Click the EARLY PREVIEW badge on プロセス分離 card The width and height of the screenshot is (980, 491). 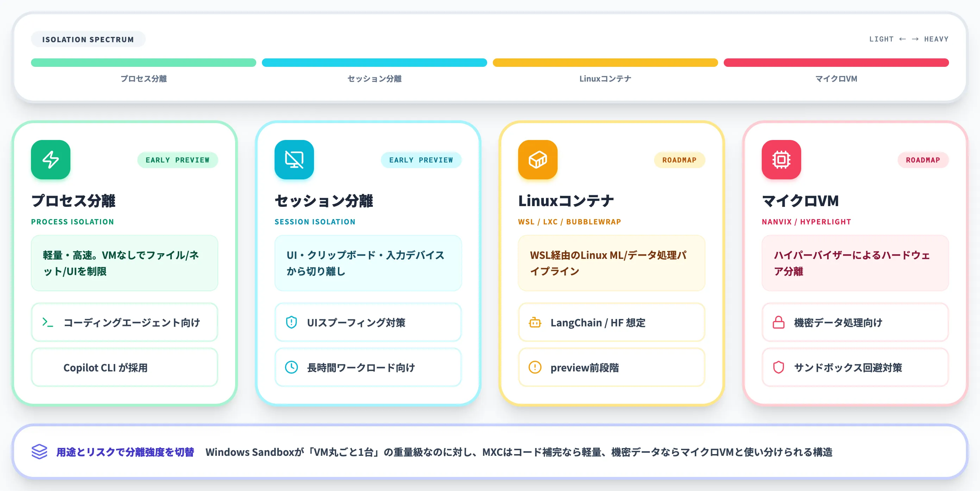pyautogui.click(x=178, y=160)
